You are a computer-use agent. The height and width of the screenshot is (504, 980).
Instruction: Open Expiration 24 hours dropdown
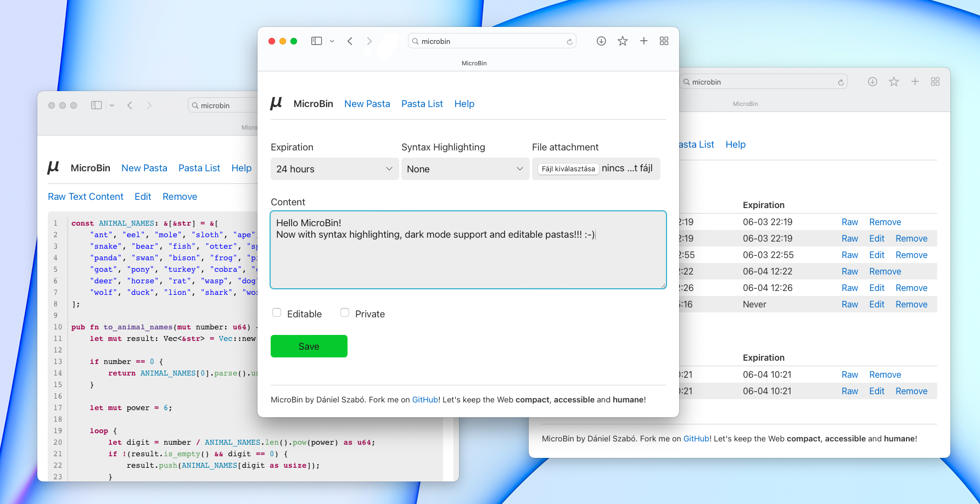tap(334, 169)
